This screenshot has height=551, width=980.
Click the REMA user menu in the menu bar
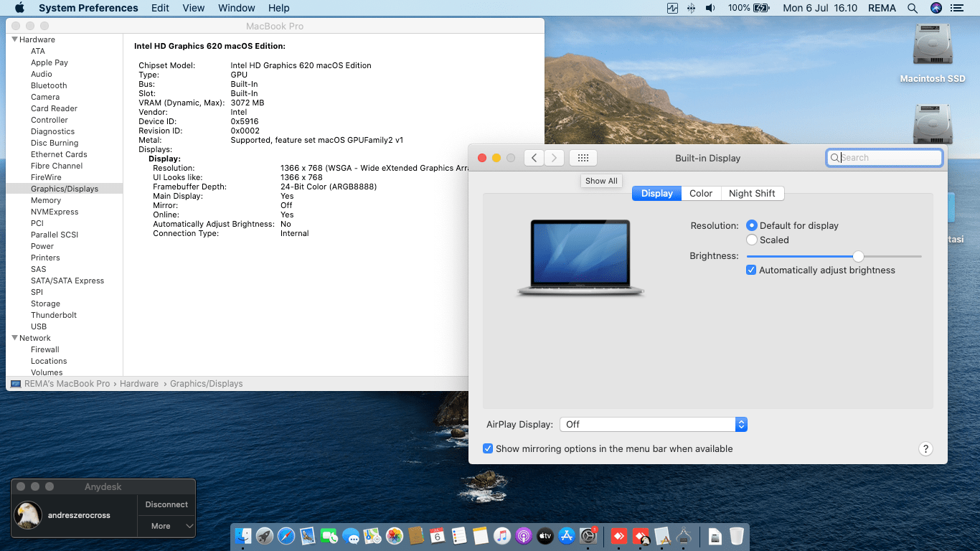click(x=882, y=8)
